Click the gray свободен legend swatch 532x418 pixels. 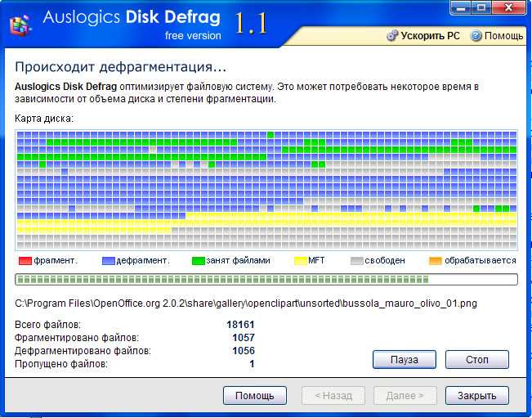356,261
